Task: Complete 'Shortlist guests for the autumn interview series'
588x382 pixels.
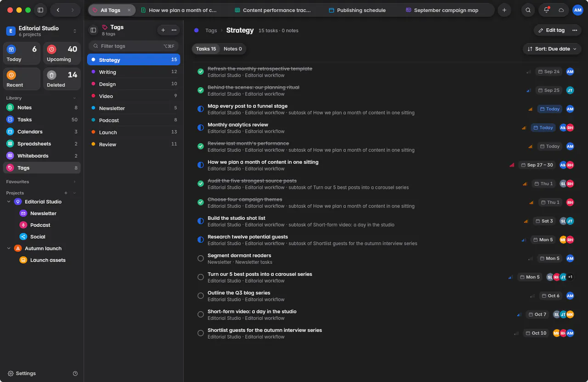Action: point(201,333)
